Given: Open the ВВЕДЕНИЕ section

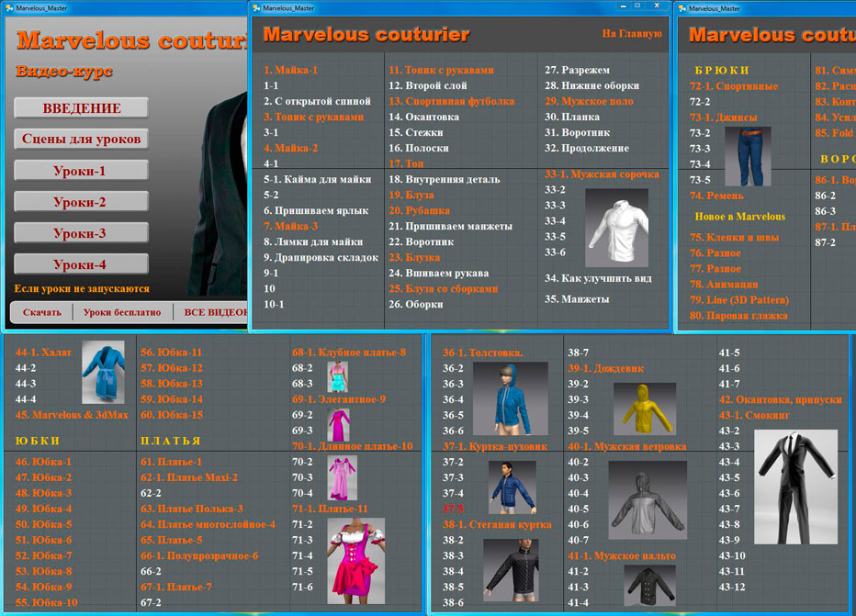Looking at the screenshot, I should click(82, 107).
